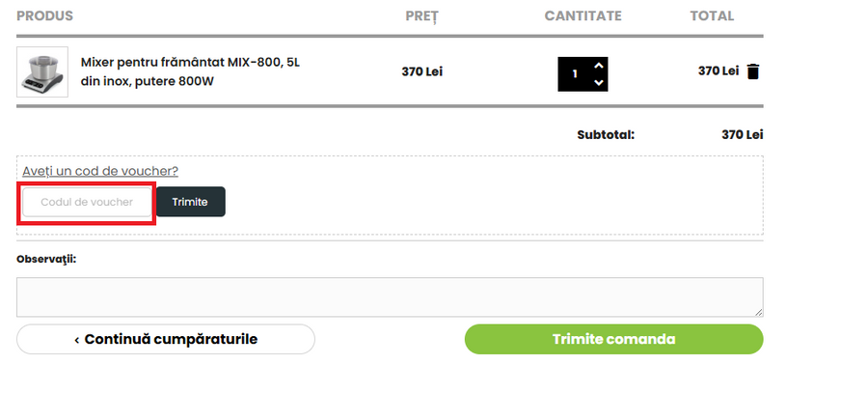The width and height of the screenshot is (868, 393).
Task: Focus the 'Codul de voucher' input field
Action: (x=87, y=202)
